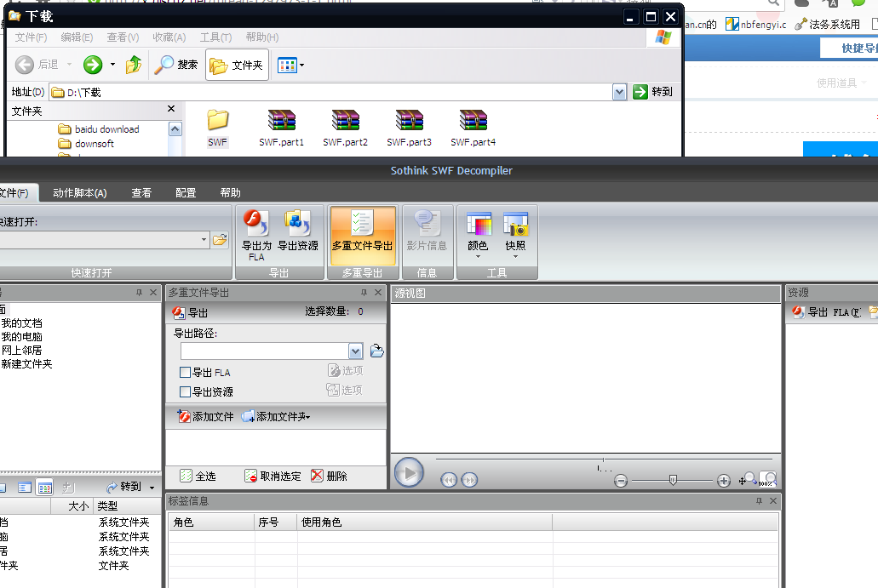878x588 pixels.
Task: Switch to the 动作脚本(A) tab
Action: point(79,193)
